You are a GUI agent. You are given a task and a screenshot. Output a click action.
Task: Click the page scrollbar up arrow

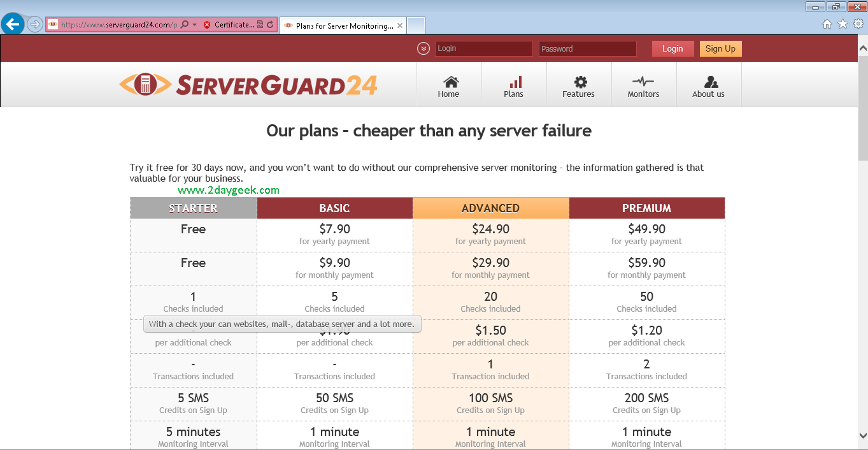point(863,48)
